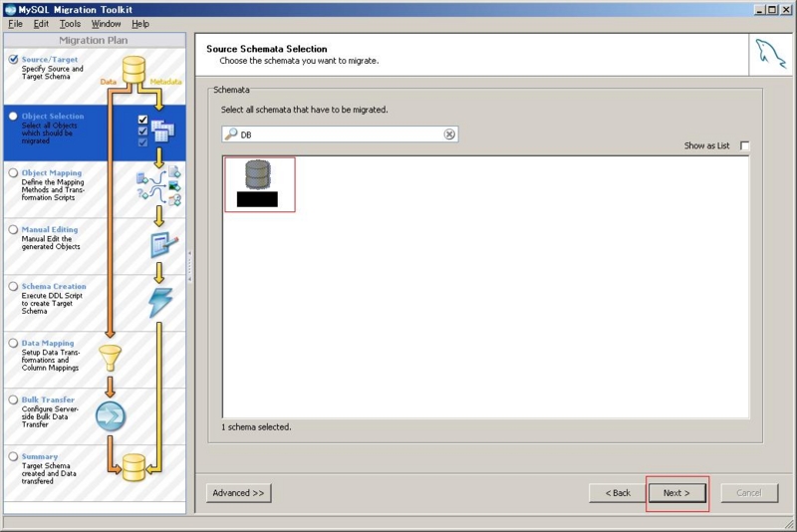Image resolution: width=797 pixels, height=532 pixels.
Task: Click the source database cylinder icon
Action: click(x=133, y=70)
